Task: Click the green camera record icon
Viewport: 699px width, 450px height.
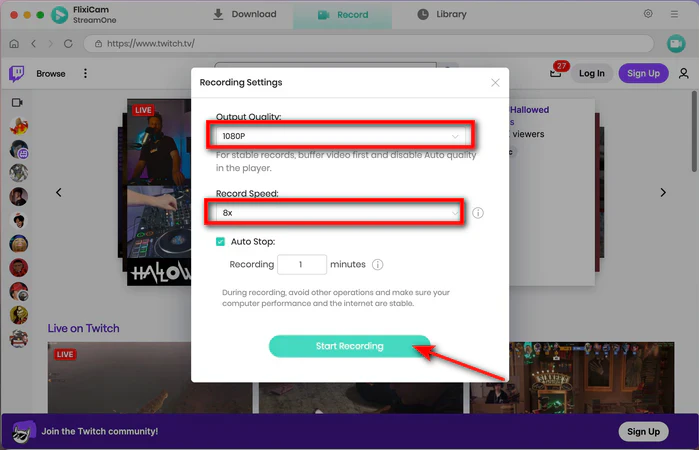Action: pyautogui.click(x=676, y=44)
